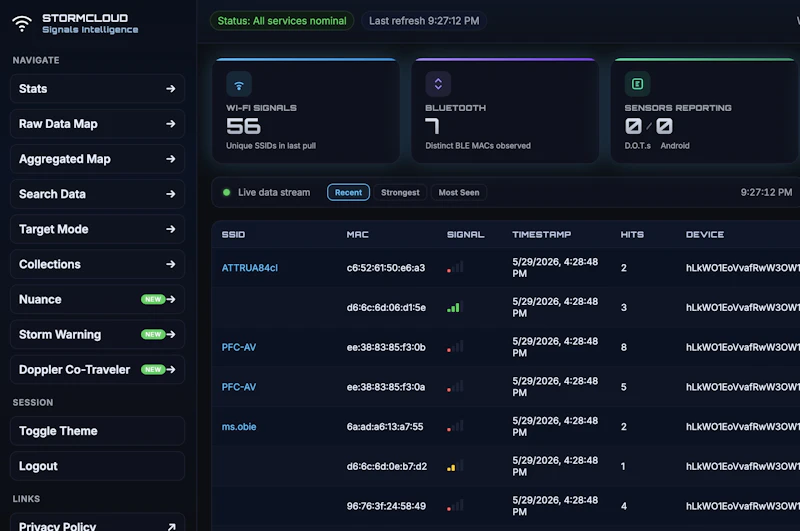Viewport: 800px width, 531px height.
Task: Open the Aggregated Map page
Action: (x=97, y=159)
